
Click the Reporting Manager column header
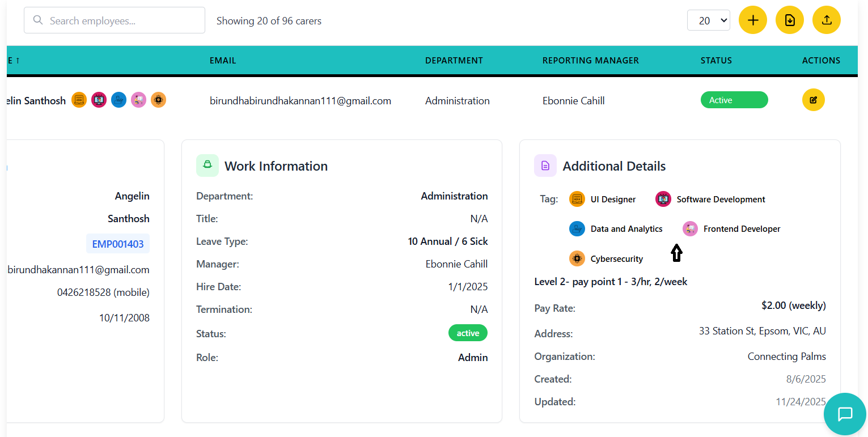590,61
